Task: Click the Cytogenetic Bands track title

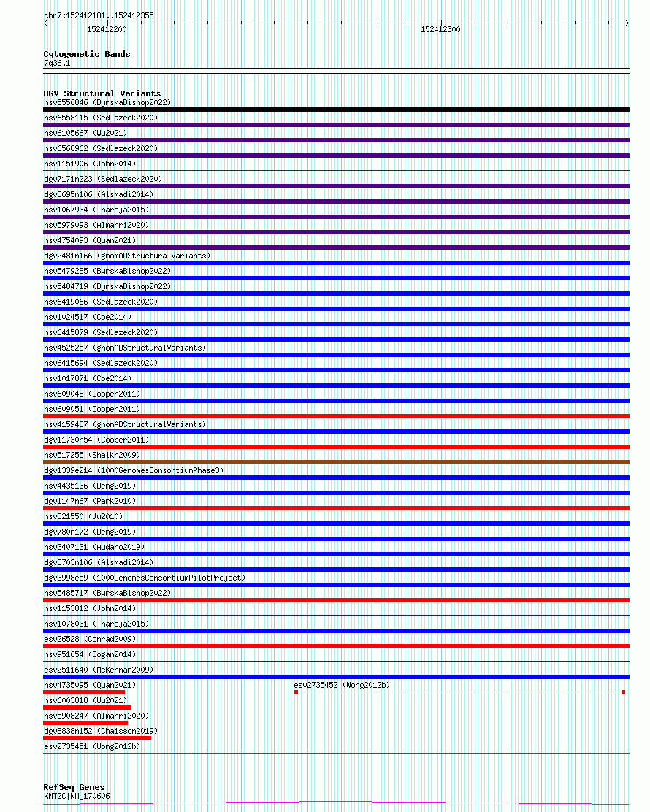Action: [86, 54]
